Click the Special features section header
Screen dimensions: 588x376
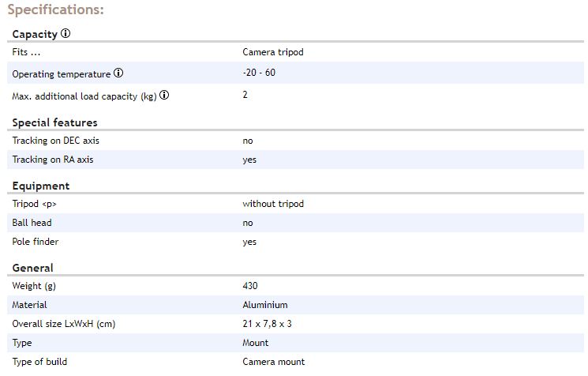[54, 122]
